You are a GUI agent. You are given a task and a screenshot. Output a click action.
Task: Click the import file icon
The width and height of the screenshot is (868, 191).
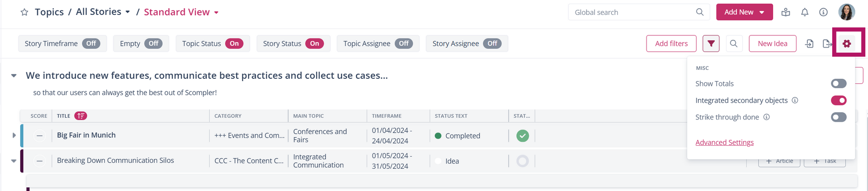pyautogui.click(x=809, y=43)
